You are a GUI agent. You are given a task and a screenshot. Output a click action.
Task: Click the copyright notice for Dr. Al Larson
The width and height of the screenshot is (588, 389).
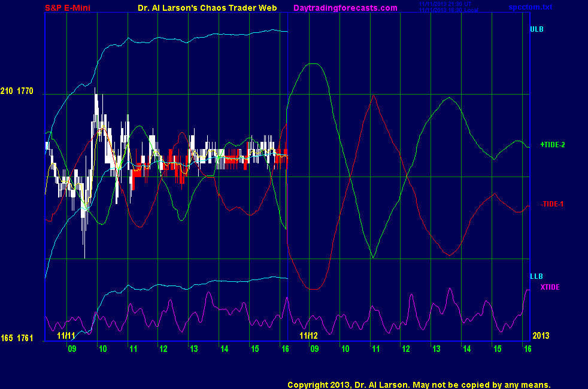(419, 385)
